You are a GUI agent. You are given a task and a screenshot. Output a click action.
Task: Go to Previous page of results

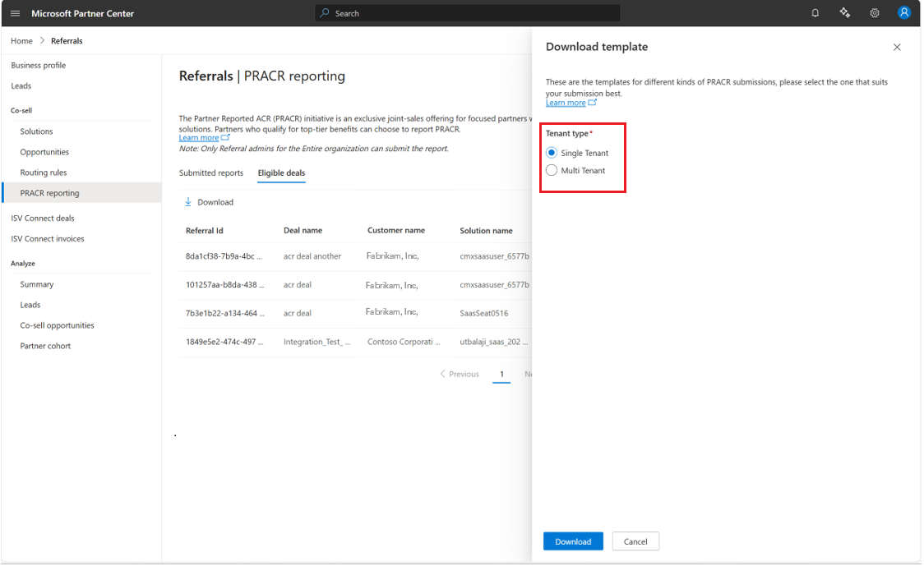click(460, 374)
